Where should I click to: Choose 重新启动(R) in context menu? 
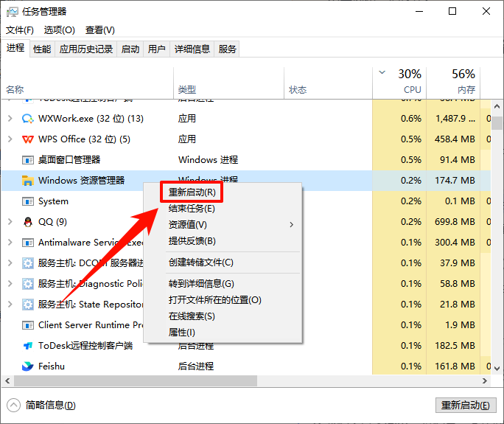coord(192,192)
